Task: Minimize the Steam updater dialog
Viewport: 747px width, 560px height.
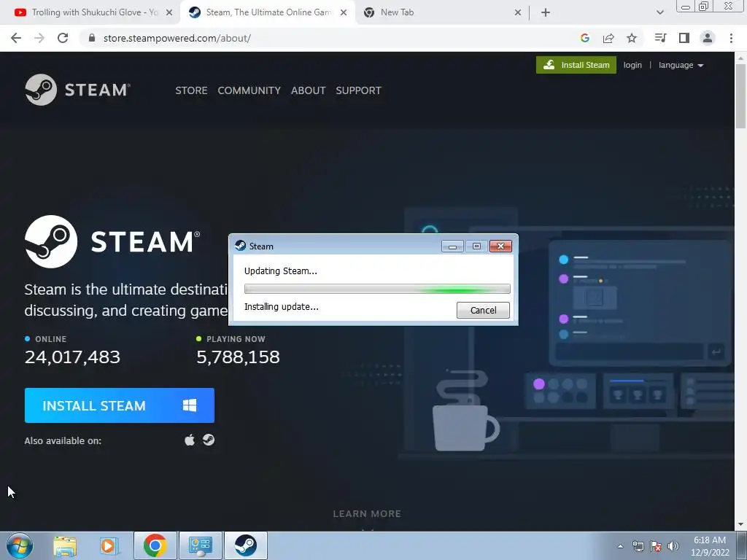Action: pyautogui.click(x=452, y=246)
